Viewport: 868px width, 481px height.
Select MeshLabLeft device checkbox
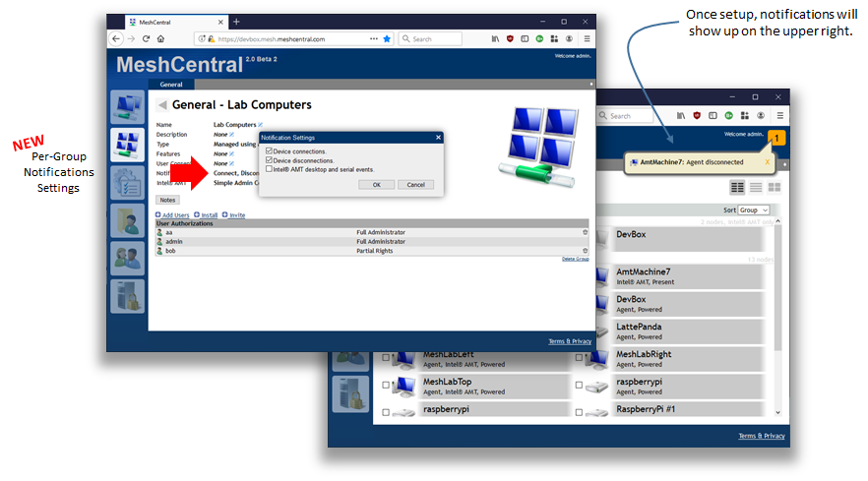click(386, 358)
